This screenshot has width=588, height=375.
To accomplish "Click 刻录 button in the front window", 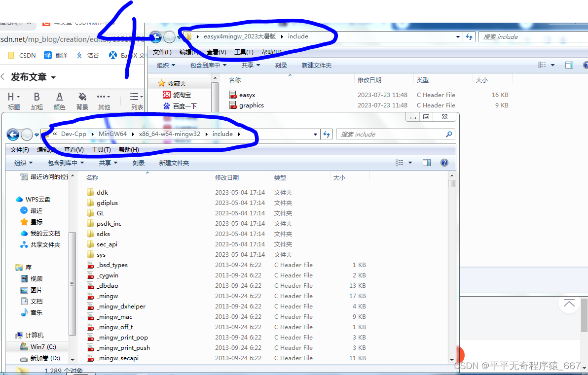I will pos(139,163).
